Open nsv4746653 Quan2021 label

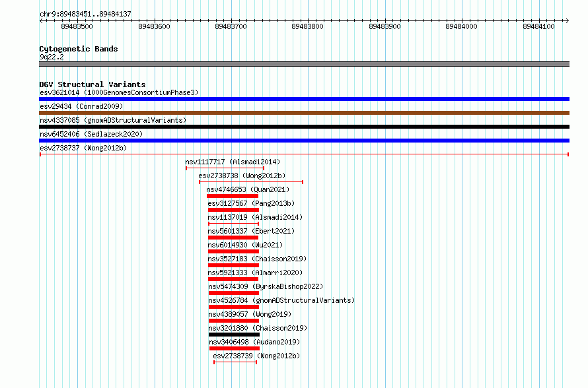pos(248,189)
